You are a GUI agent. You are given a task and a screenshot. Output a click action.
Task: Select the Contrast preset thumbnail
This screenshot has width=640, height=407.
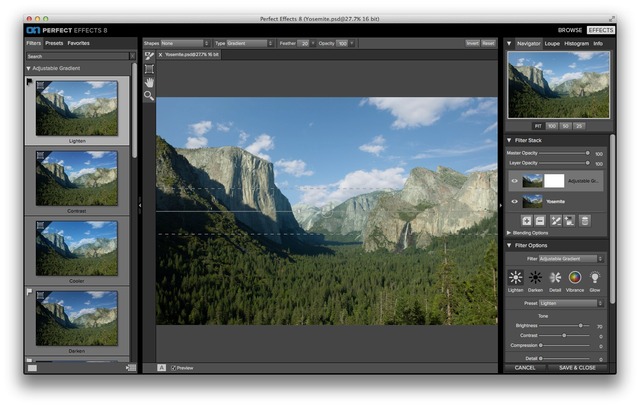pyautogui.click(x=77, y=178)
